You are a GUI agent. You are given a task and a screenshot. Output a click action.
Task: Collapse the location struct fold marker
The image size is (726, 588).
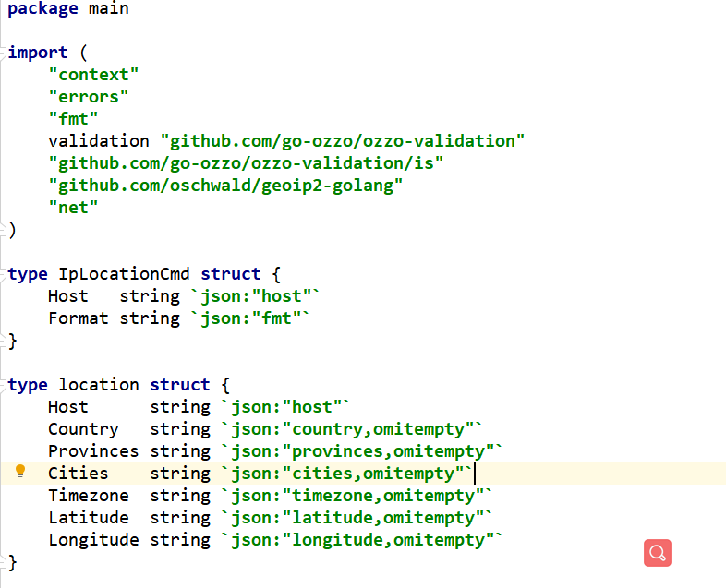5,385
